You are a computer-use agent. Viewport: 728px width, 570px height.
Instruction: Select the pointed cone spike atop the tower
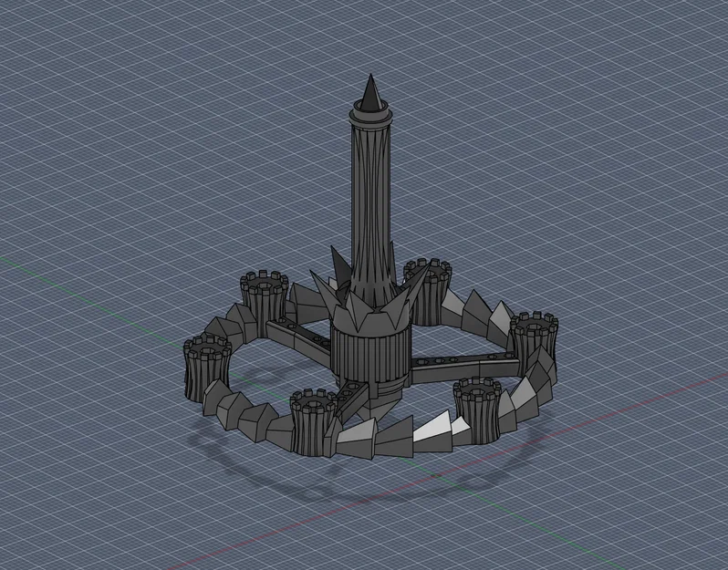pyautogui.click(x=370, y=91)
